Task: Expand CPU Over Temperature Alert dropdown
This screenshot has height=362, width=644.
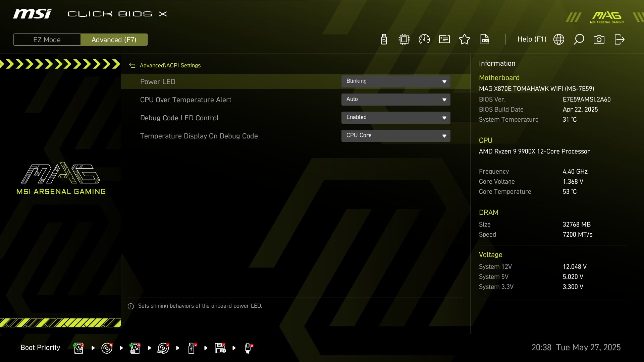Action: coord(396,100)
